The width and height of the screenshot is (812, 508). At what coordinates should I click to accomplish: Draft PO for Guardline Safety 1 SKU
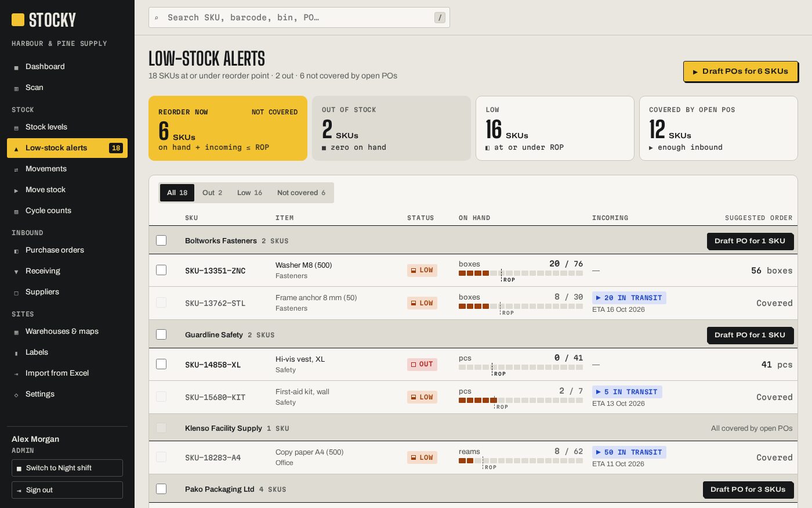[750, 335]
